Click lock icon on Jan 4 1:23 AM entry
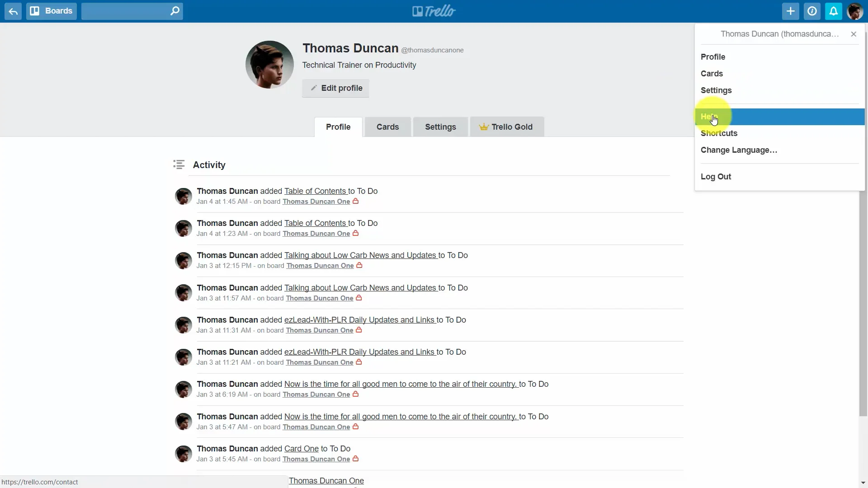Viewport: 868px width, 488px height. coord(356,233)
